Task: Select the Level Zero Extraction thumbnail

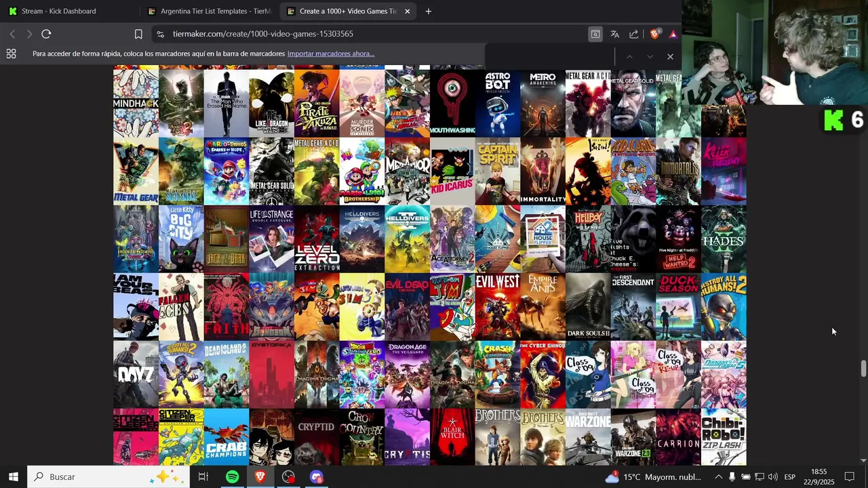Action: pyautogui.click(x=317, y=239)
